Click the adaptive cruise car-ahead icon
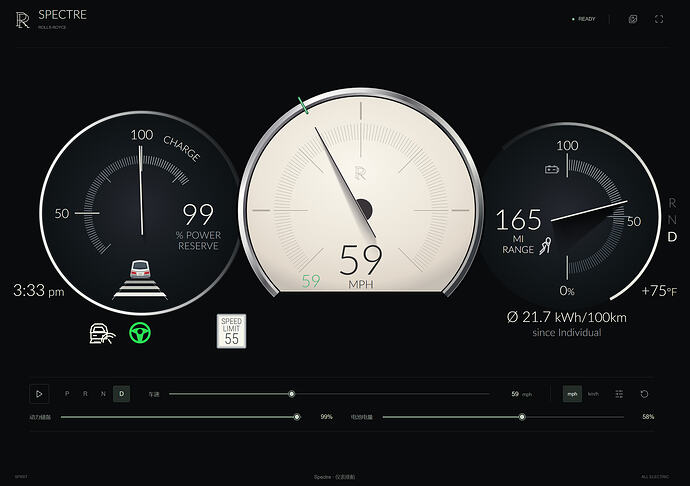The width and height of the screenshot is (690, 486). tap(140, 280)
